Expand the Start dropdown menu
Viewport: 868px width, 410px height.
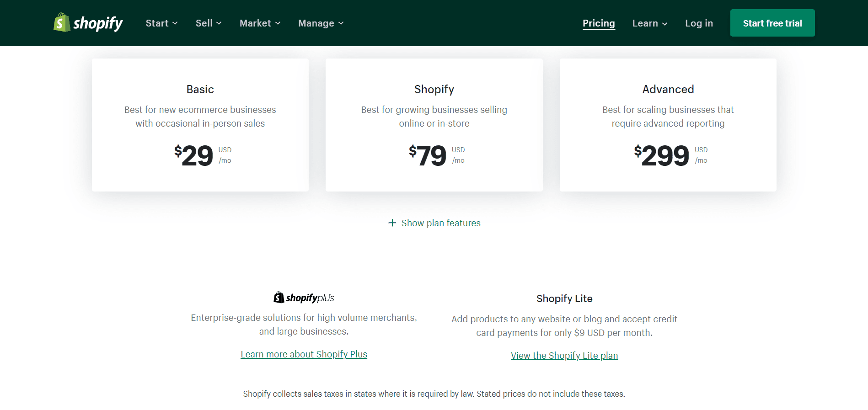click(x=161, y=23)
